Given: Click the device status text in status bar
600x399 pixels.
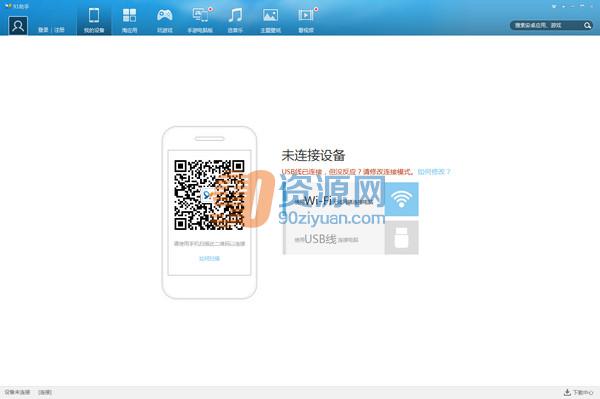Looking at the screenshot, I should pyautogui.click(x=17, y=392).
